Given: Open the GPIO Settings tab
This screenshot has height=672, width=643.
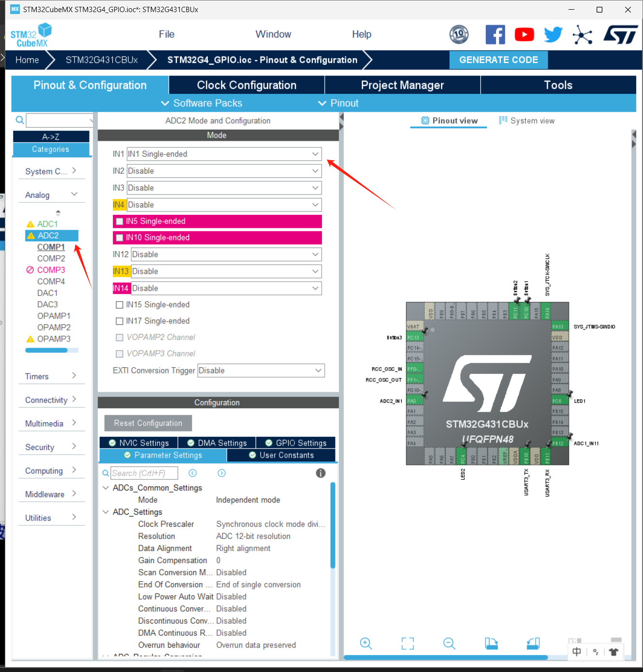Looking at the screenshot, I should tap(296, 443).
